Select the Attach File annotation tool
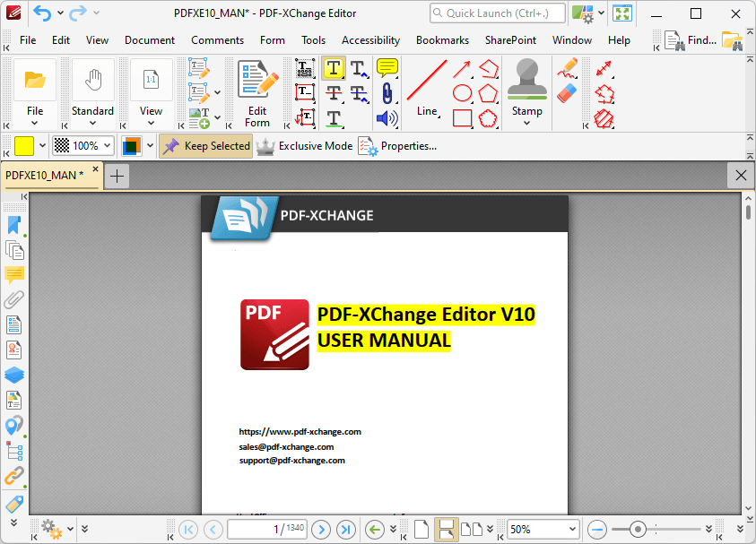The image size is (756, 544). coord(388,92)
